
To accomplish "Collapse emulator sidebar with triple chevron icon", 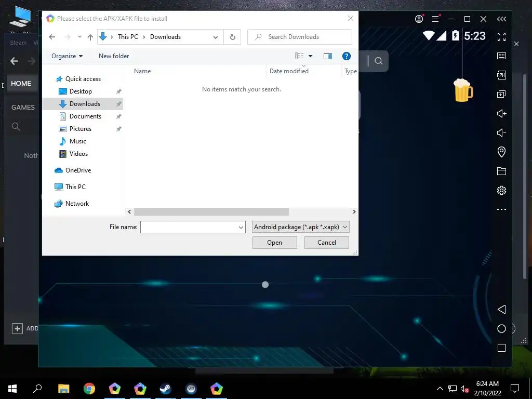I will tap(501, 19).
